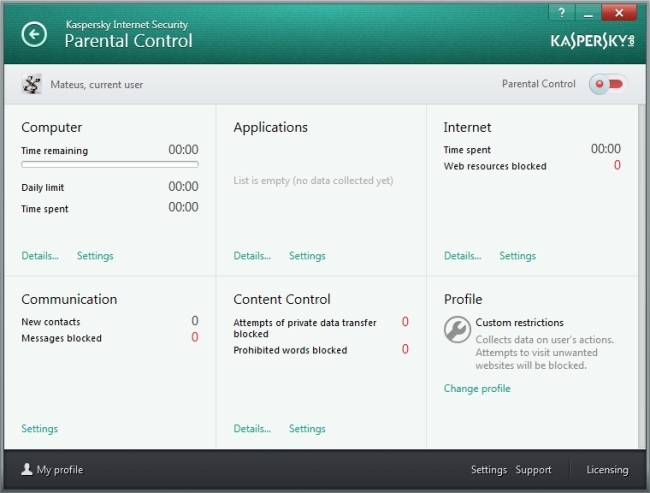
Task: Open help with the question mark icon
Action: coord(562,13)
